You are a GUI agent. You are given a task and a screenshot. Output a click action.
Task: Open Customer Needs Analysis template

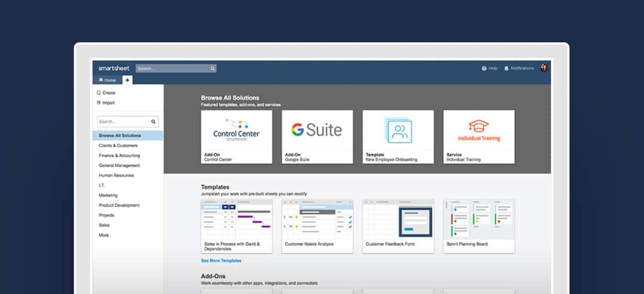pyautogui.click(x=317, y=226)
